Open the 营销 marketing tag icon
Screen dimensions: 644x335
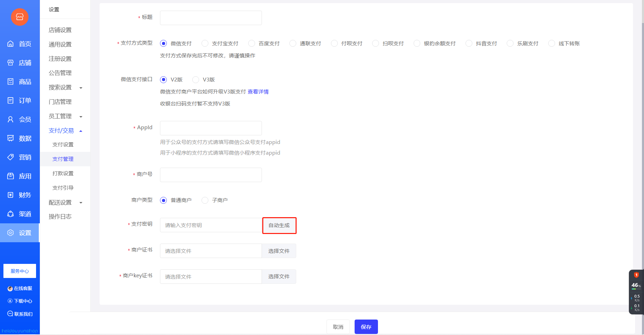point(11,157)
